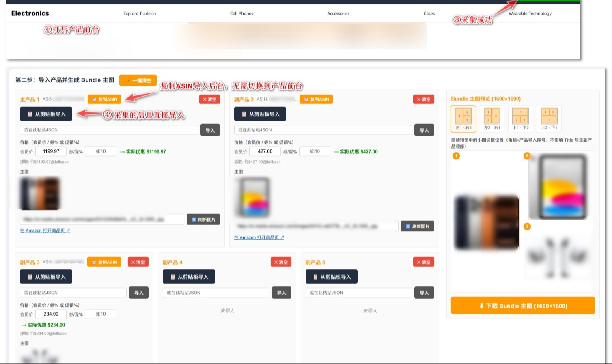Image resolution: width=612 pixels, height=364 pixels.
Task: Choose the 上2·下1 layout icon
Action: click(x=549, y=118)
